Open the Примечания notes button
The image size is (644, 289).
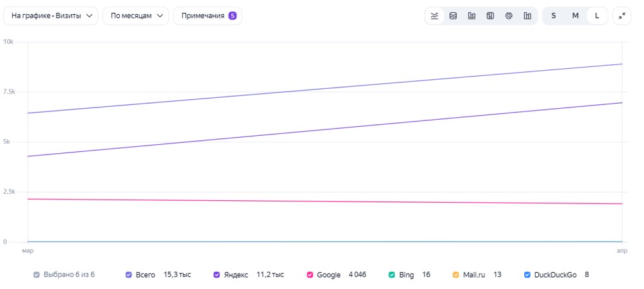[x=207, y=16]
